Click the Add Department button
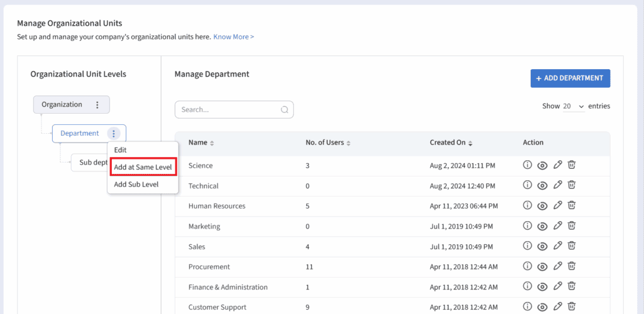This screenshot has width=644, height=314. [570, 78]
